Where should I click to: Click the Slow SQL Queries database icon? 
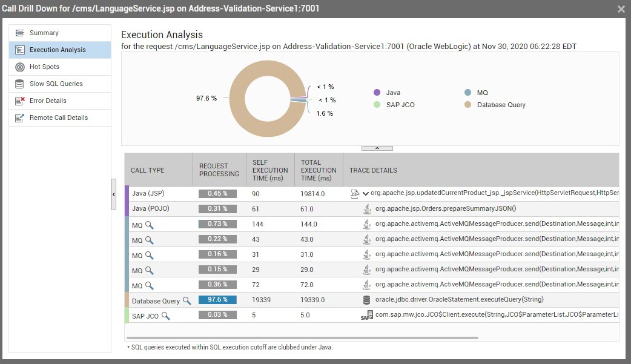(19, 84)
